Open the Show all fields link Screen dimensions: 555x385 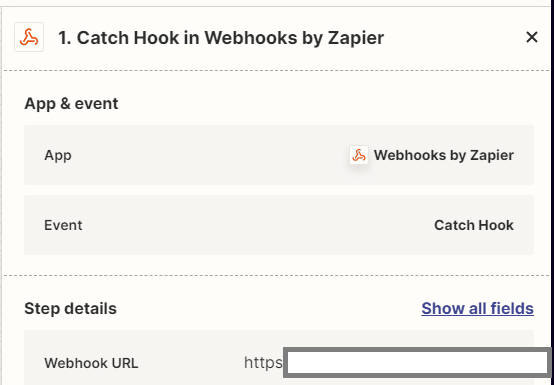coord(477,308)
